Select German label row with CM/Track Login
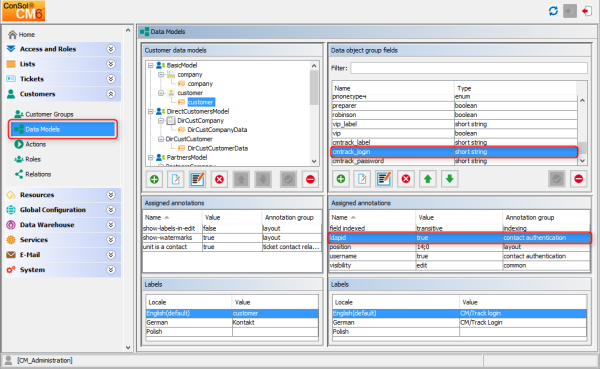 click(460, 322)
